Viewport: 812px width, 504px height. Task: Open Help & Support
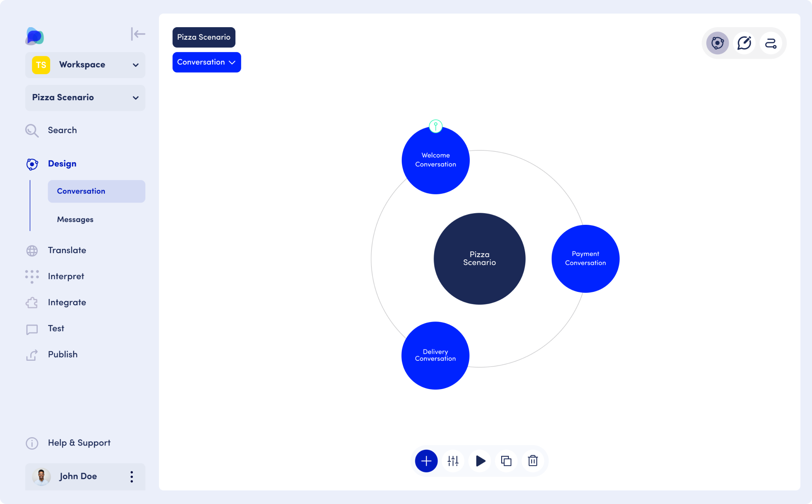click(x=79, y=443)
